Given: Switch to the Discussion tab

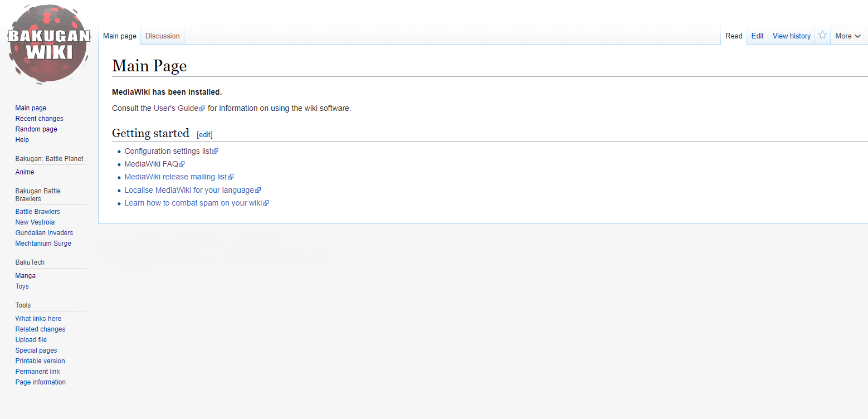Looking at the screenshot, I should point(162,36).
